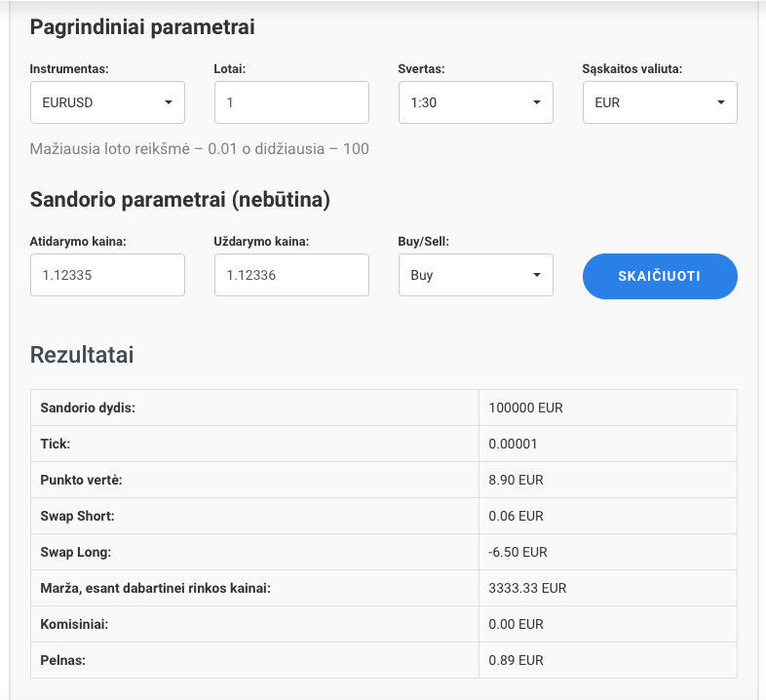Image resolution: width=766 pixels, height=700 pixels.
Task: Click the Swap Short row label
Action: [x=77, y=516]
